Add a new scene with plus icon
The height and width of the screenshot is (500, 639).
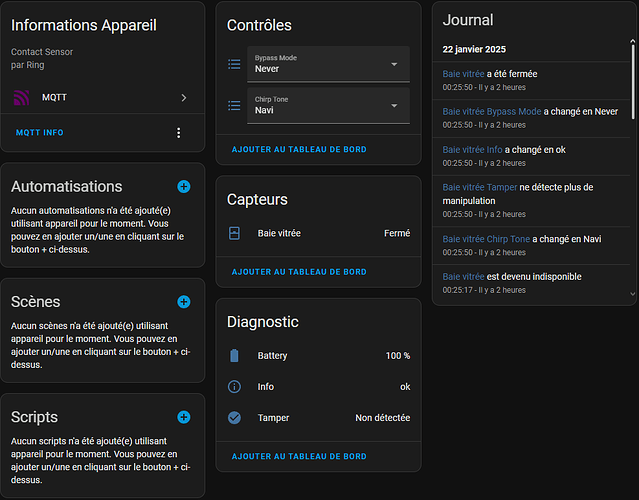pyautogui.click(x=184, y=302)
